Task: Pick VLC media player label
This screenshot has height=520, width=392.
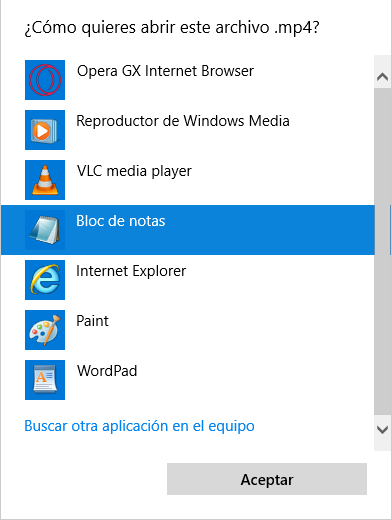Action: pos(134,171)
